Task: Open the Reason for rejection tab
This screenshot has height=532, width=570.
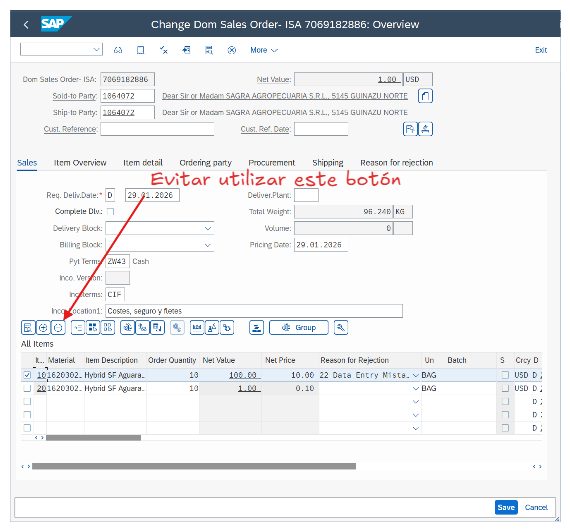Action: 396,163
